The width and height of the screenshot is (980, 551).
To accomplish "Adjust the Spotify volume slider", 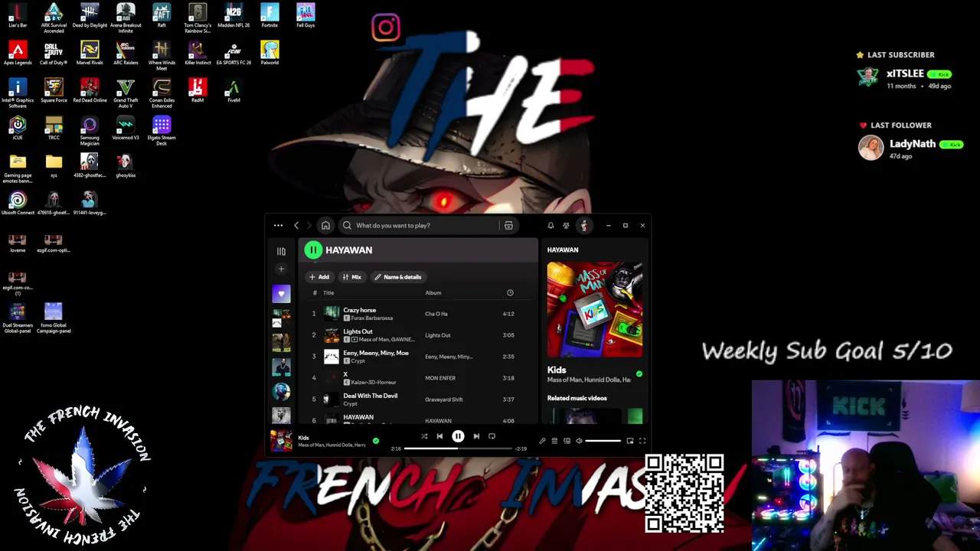I will [x=603, y=441].
